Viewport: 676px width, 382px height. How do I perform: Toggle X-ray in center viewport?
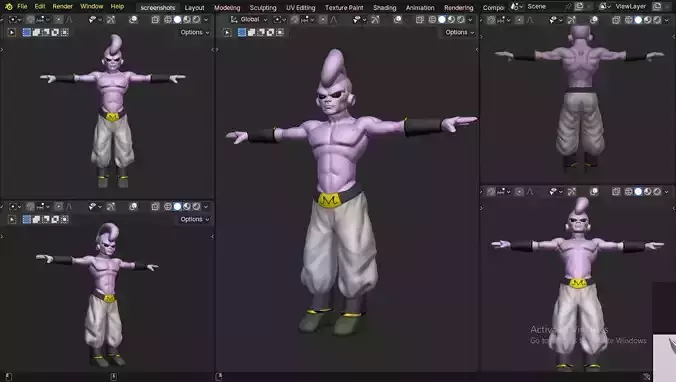click(x=419, y=19)
